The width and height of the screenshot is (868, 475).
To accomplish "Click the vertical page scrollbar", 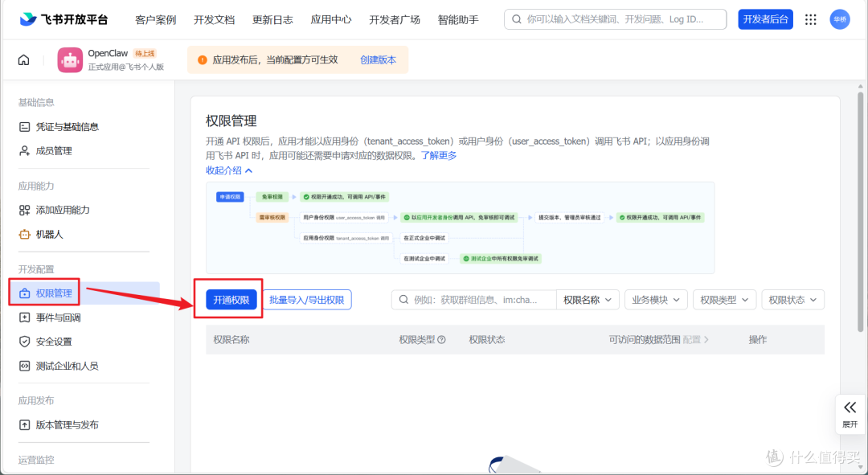I will coord(860,211).
